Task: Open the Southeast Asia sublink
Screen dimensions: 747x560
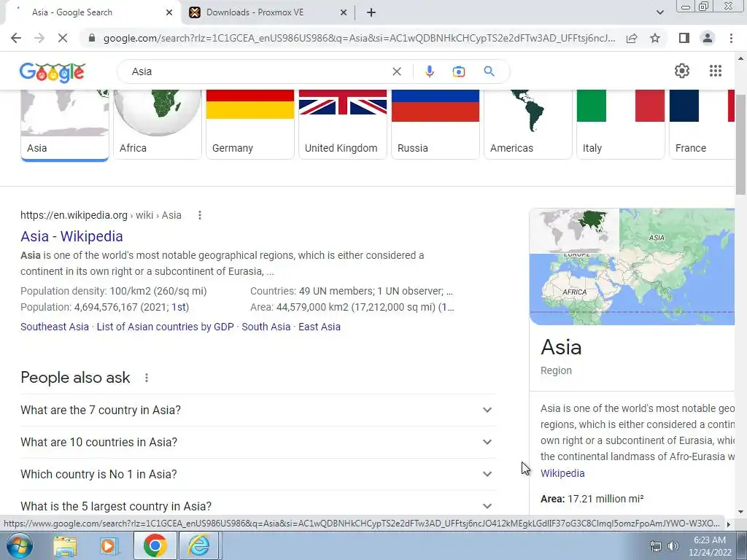Action: (x=54, y=327)
